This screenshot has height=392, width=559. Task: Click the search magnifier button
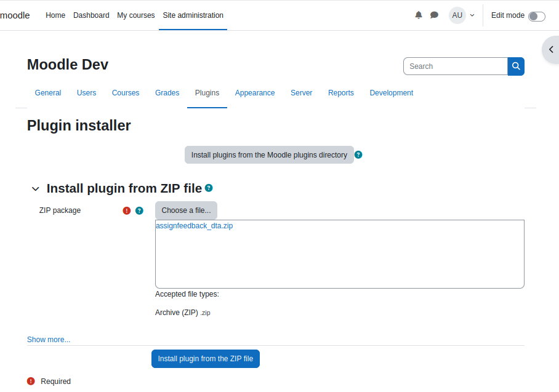click(x=516, y=66)
